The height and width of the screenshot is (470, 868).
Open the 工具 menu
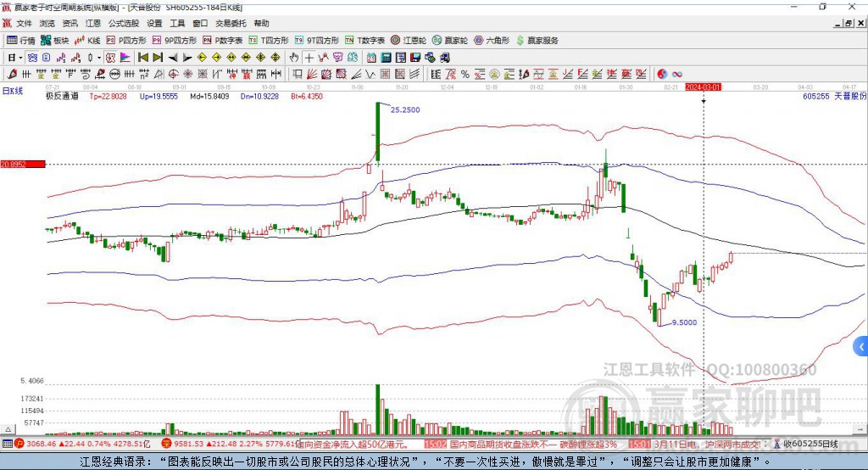point(177,23)
